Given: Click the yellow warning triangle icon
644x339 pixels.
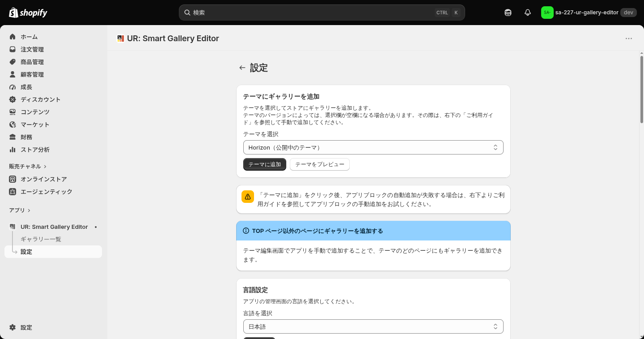Looking at the screenshot, I should (248, 197).
